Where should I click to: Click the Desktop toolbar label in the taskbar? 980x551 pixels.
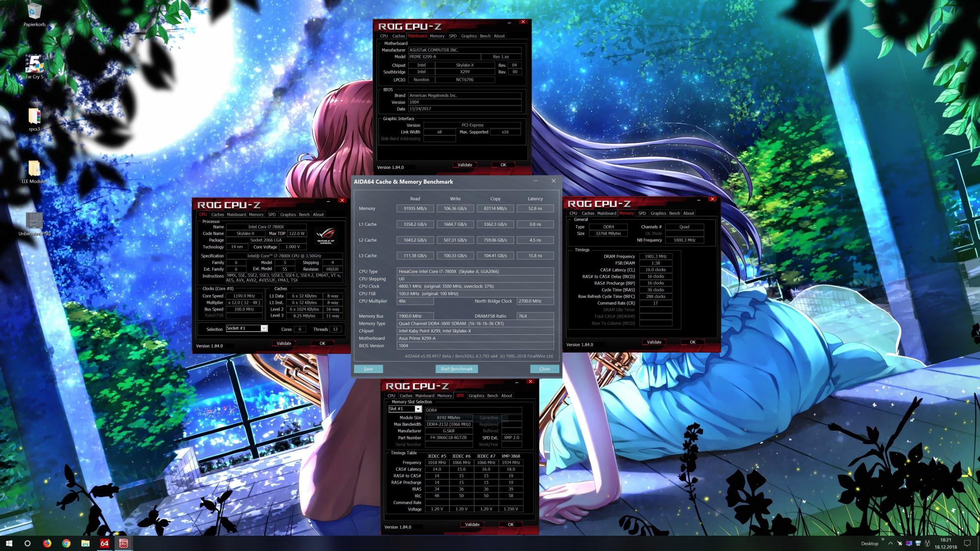tap(869, 543)
